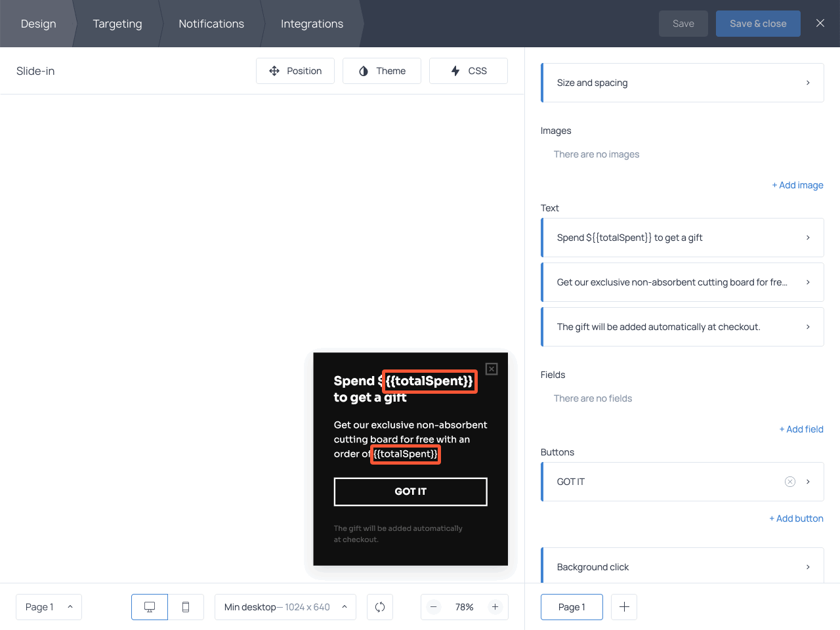The image size is (840, 630).
Task: Switch to the Integrations tab
Action: pos(312,24)
